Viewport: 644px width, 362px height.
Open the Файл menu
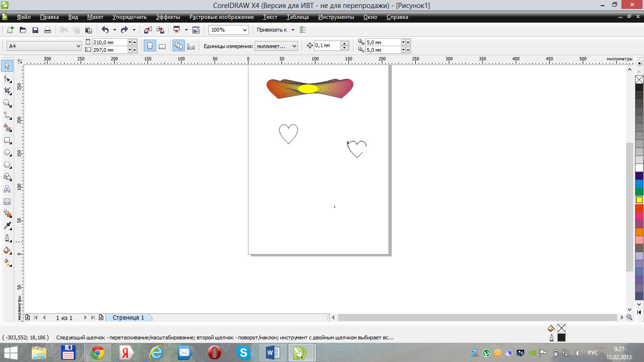tap(24, 17)
